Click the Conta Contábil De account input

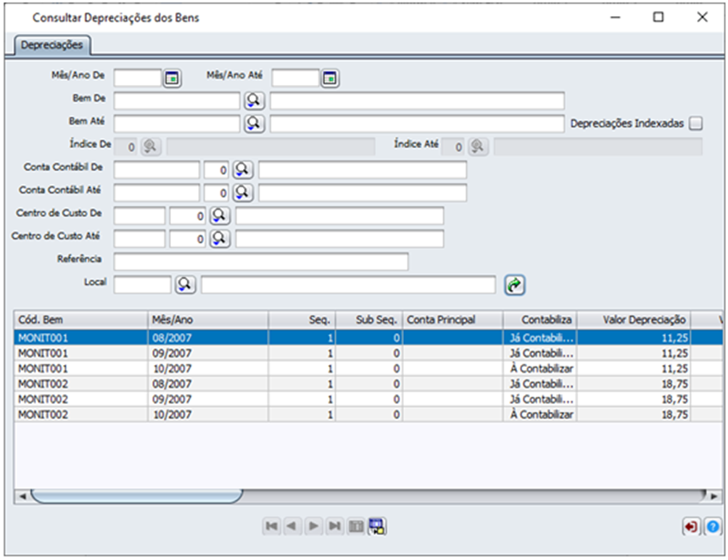coord(157,170)
